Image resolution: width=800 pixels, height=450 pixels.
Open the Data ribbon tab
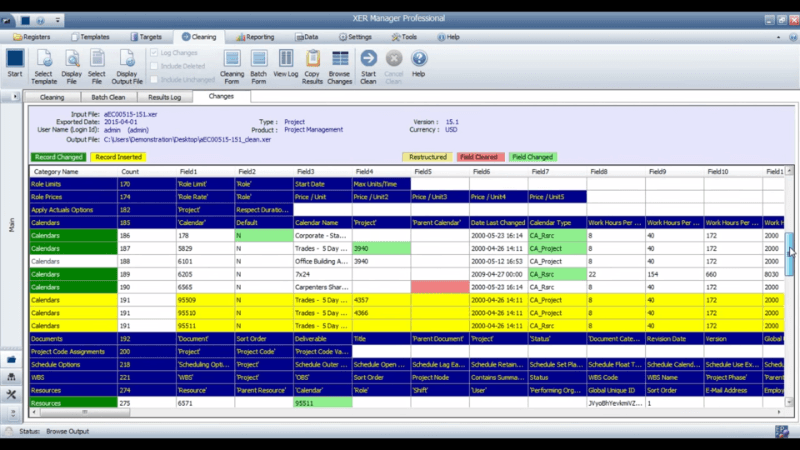307,37
